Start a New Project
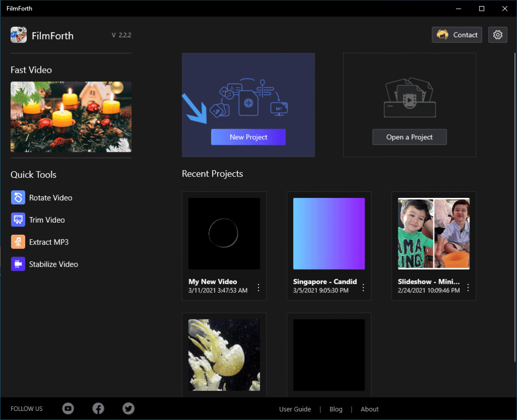This screenshot has width=517, height=420. pyautogui.click(x=248, y=137)
